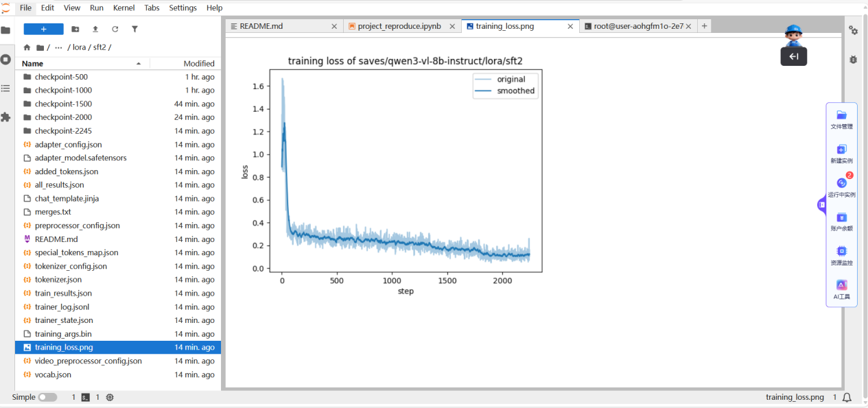Viewport: 868px width, 408px height.
Task: Open the Kernel menu
Action: [x=124, y=8]
